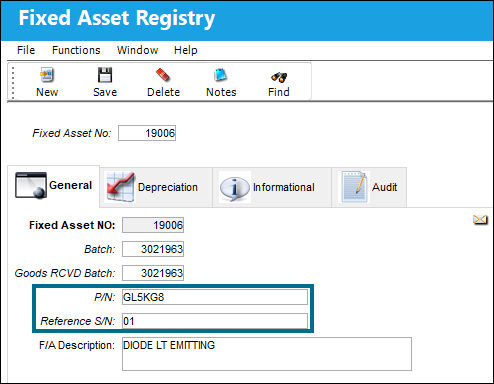This screenshot has width=494, height=384.
Task: Click the Audit notepad pencil icon
Action: (354, 187)
